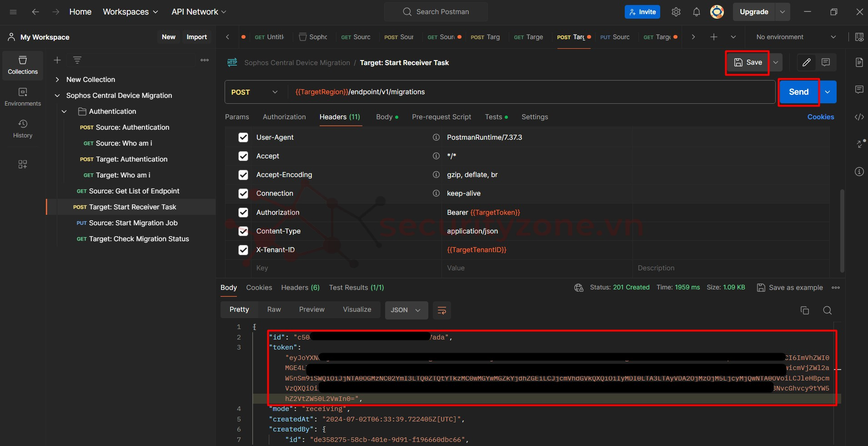
Task: Click the pencil edit icon
Action: click(807, 62)
